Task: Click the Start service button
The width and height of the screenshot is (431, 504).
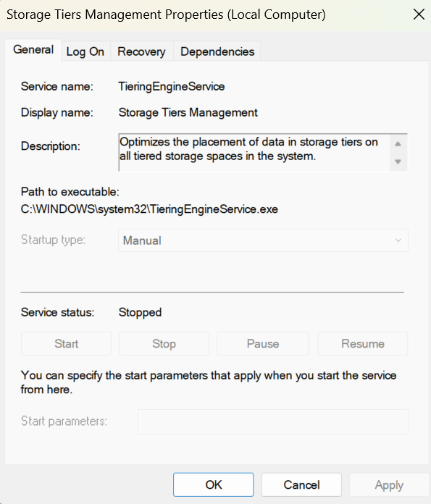Action: [66, 344]
